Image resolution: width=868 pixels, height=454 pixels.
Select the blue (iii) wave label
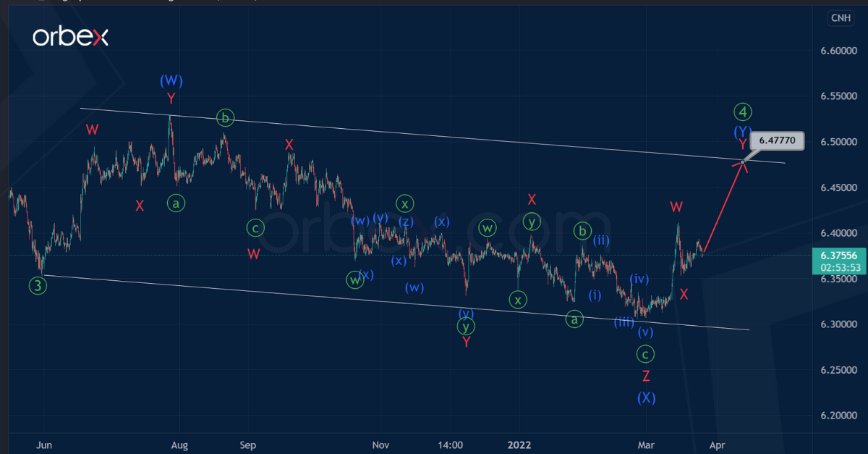pyautogui.click(x=624, y=322)
